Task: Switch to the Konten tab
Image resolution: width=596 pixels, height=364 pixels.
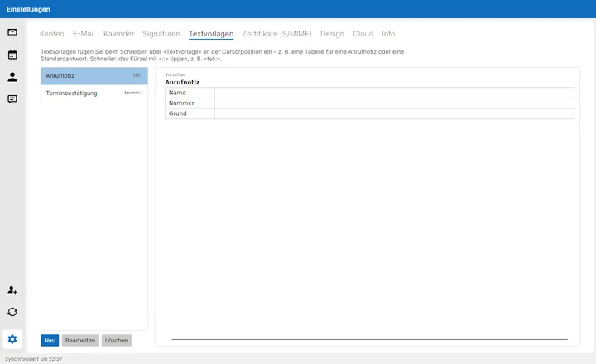Action: point(51,34)
